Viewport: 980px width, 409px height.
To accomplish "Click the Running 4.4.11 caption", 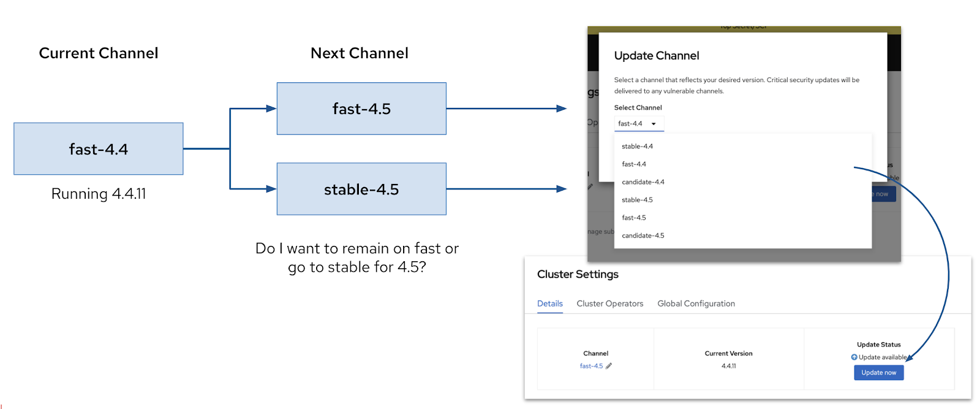I will point(99,194).
